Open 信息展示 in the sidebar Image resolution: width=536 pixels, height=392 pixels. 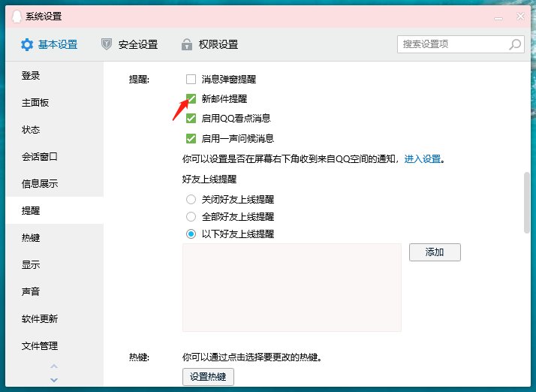pyautogui.click(x=54, y=184)
